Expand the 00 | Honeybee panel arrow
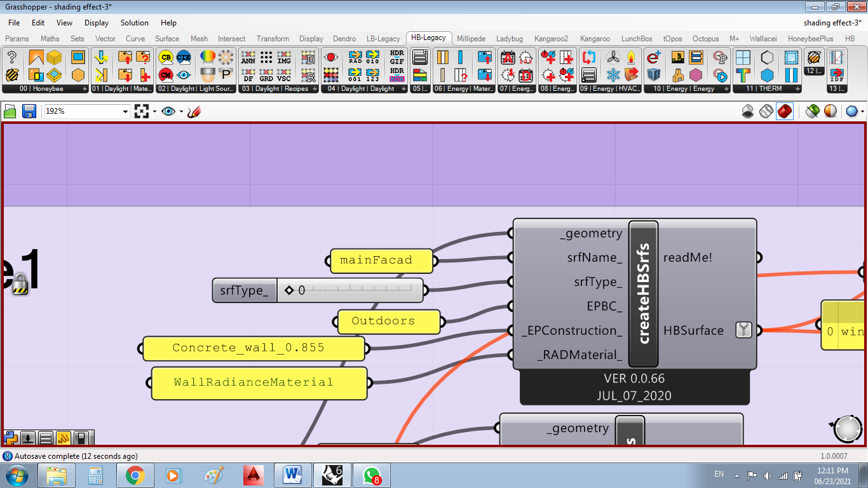 pos(85,90)
